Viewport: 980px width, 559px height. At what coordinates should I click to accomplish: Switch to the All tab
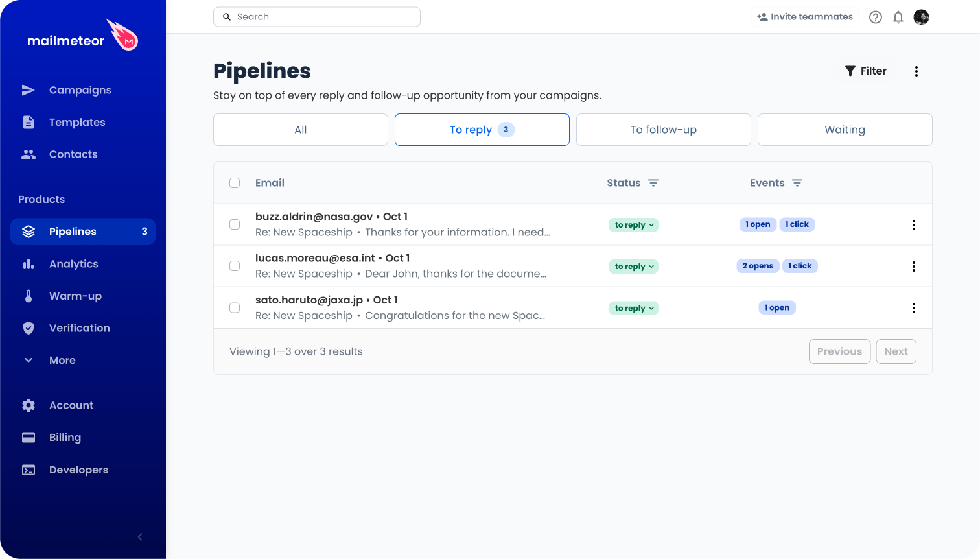tap(301, 130)
